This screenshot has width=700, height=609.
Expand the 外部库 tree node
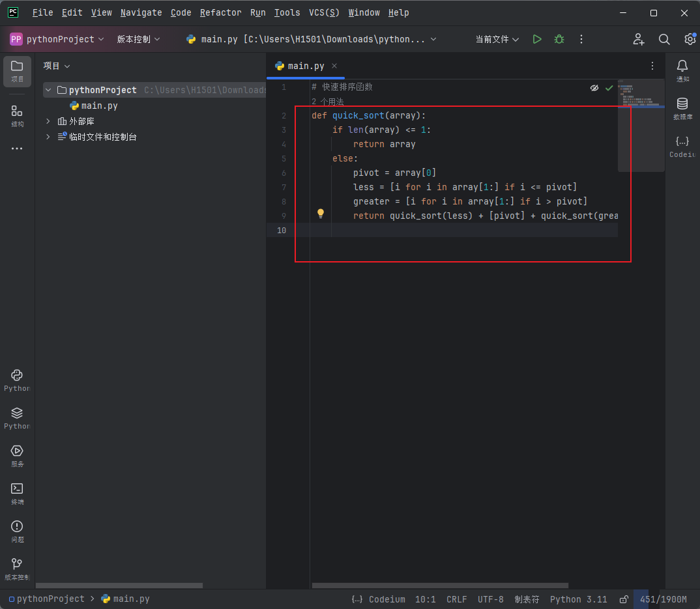pyautogui.click(x=47, y=120)
